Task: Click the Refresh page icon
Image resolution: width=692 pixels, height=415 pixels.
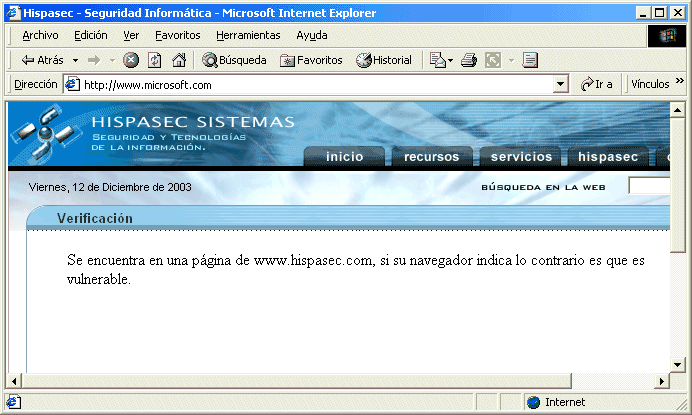Action: coord(154,60)
